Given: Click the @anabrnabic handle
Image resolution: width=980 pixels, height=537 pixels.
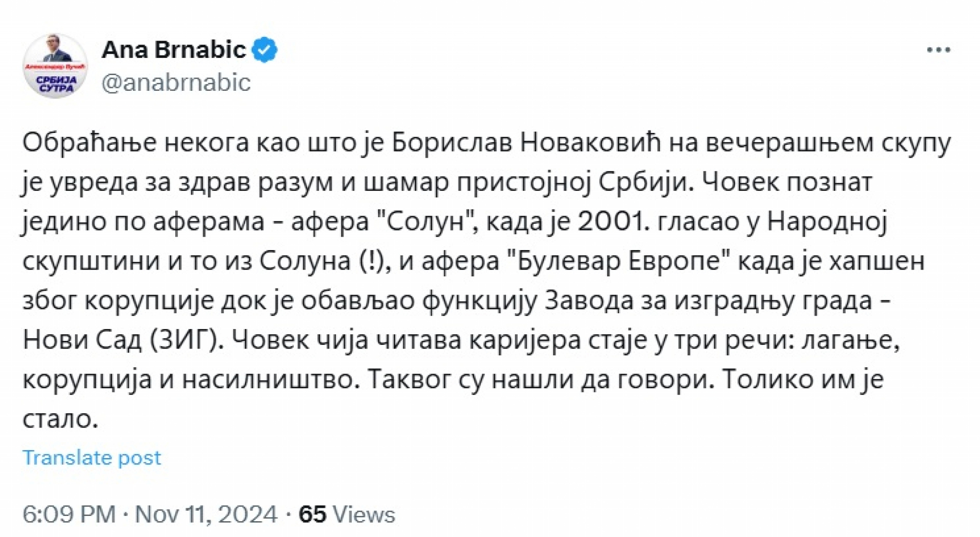Looking at the screenshot, I should tap(177, 81).
